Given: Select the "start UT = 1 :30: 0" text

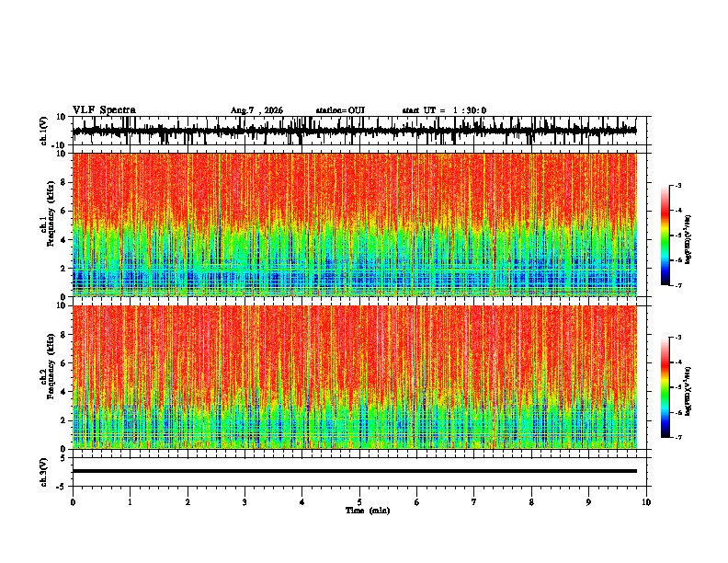Looking at the screenshot, I should (444, 110).
